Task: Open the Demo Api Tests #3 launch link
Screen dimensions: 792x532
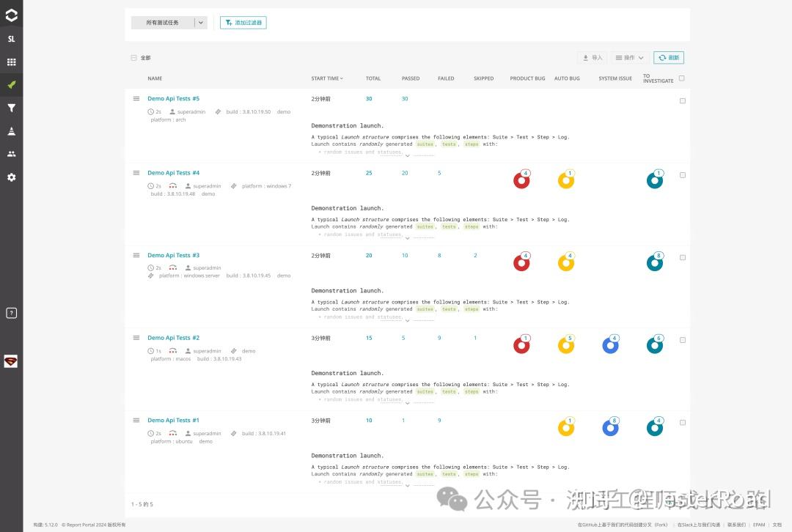Action: point(173,255)
